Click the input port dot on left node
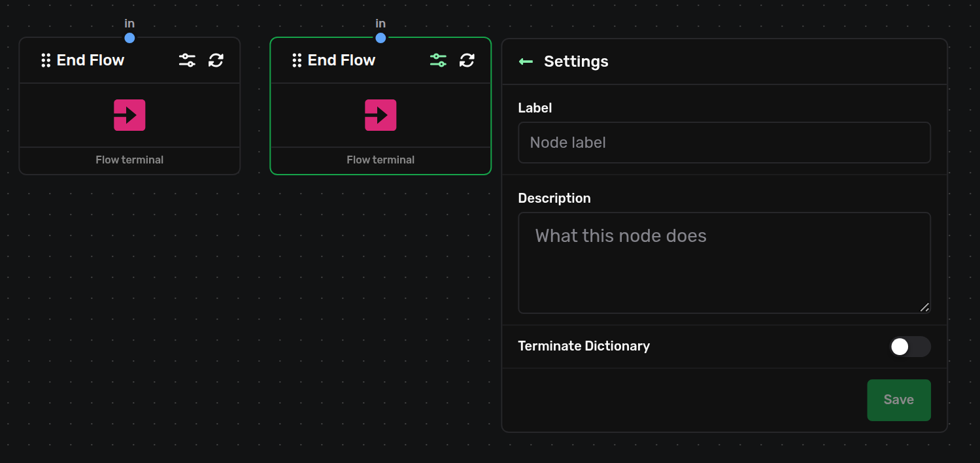The height and width of the screenshot is (463, 980). click(129, 38)
